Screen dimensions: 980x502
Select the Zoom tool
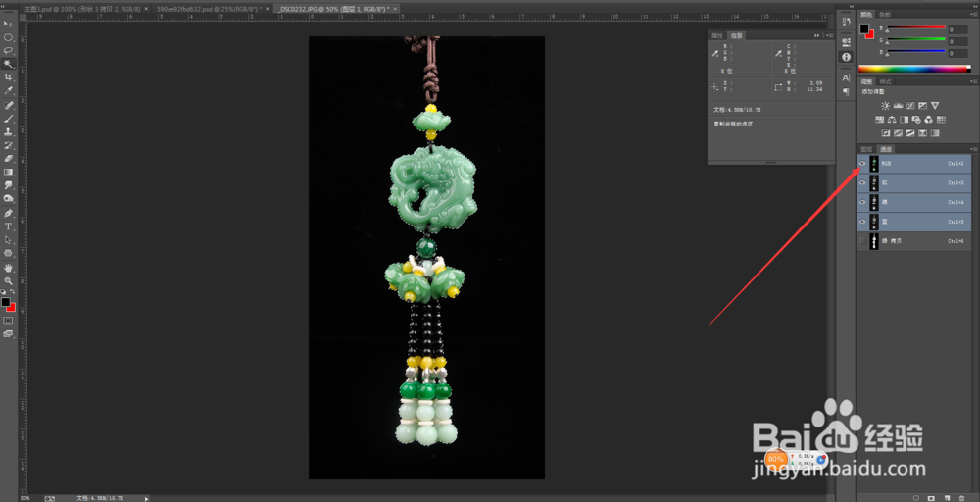coord(8,281)
